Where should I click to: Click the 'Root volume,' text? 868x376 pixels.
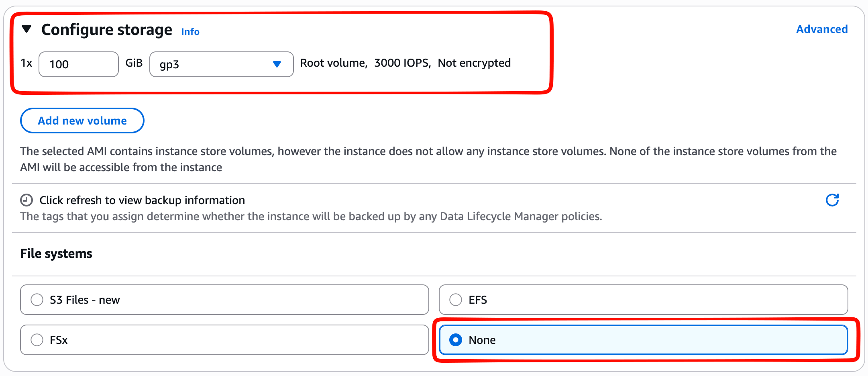[x=334, y=63]
